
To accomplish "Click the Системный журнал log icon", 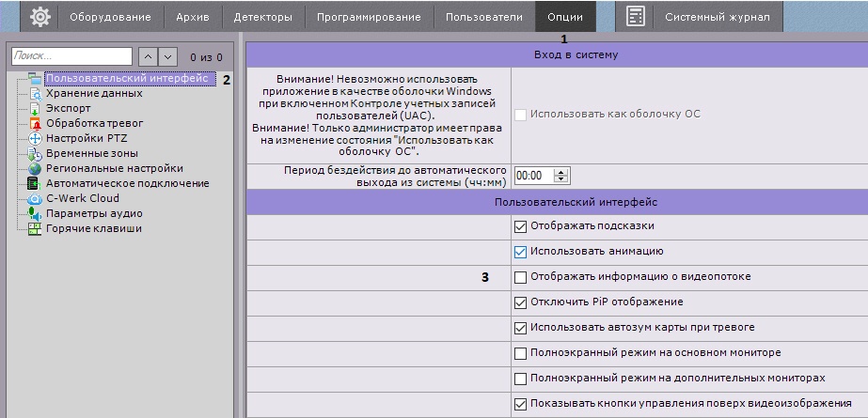I will [x=636, y=17].
